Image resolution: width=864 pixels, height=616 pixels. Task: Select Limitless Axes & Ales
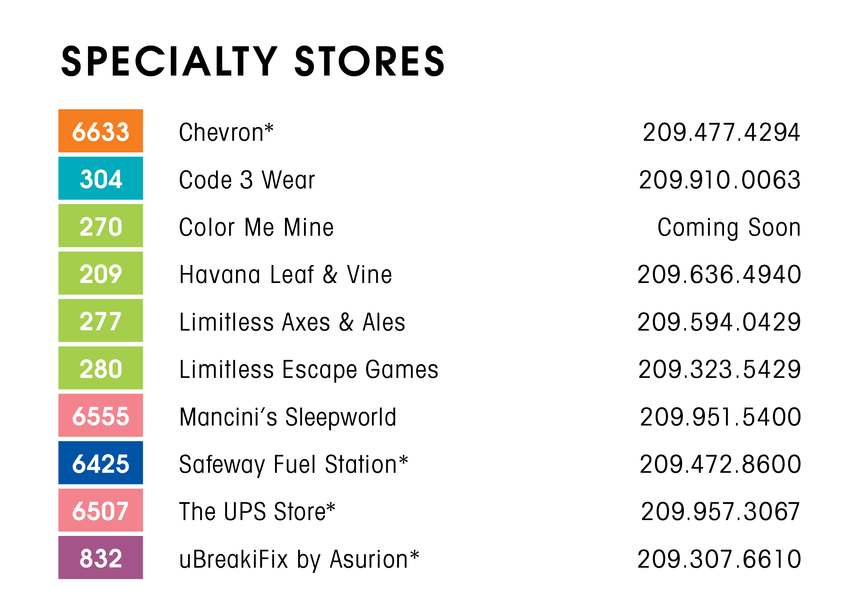[x=292, y=322]
